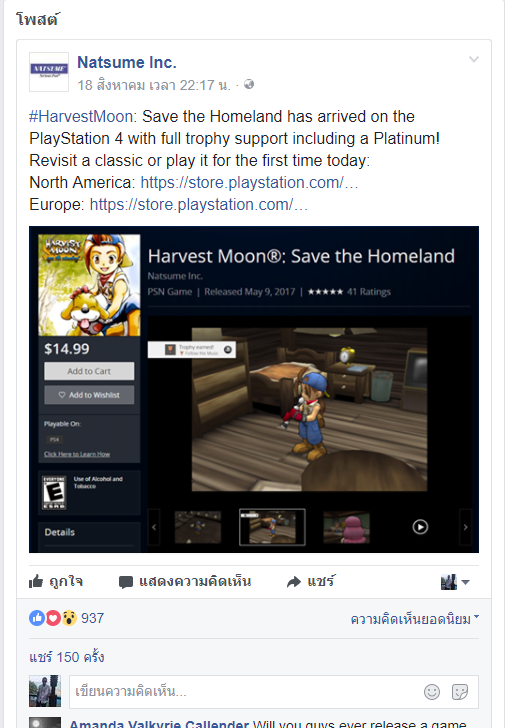Click the Natsume Inc. page profile picture
This screenshot has height=728, width=505.
click(49, 72)
